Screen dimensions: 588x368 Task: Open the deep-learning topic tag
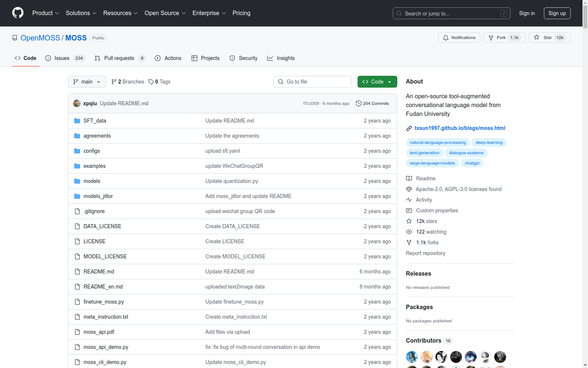point(489,142)
